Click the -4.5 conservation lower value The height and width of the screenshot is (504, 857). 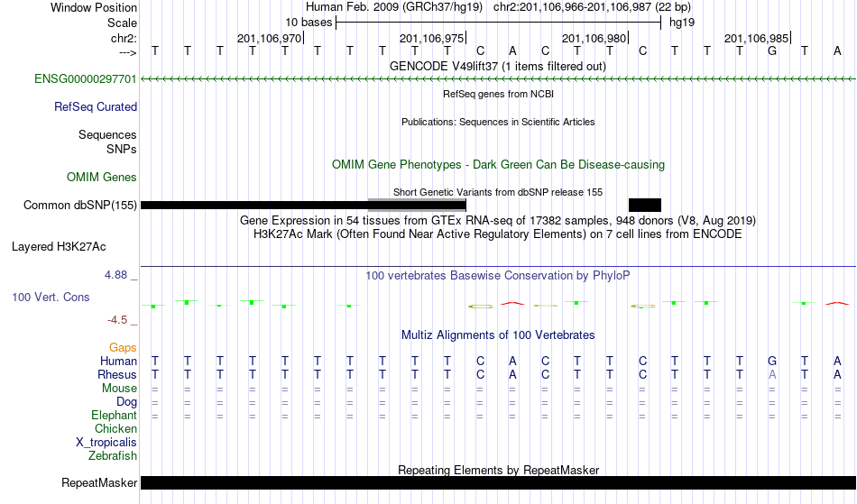point(117,320)
